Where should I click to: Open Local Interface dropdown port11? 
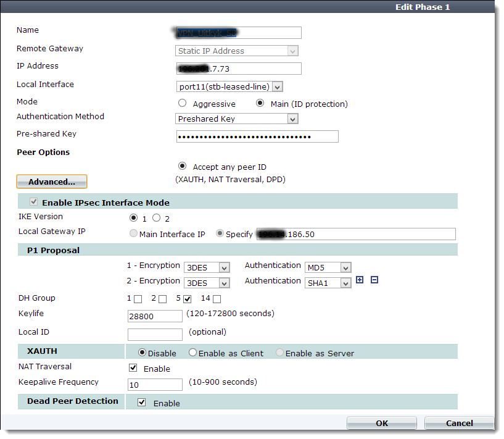click(x=229, y=86)
